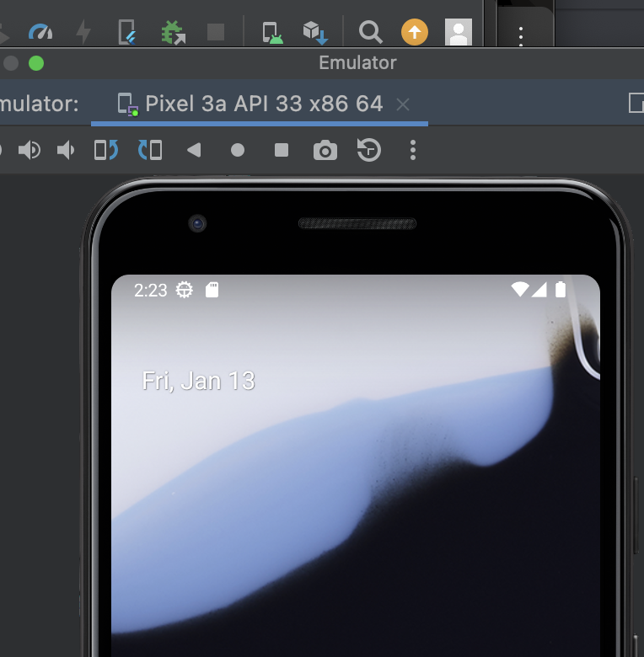Open Device Manager icon
644x657 pixels.
coord(272,33)
